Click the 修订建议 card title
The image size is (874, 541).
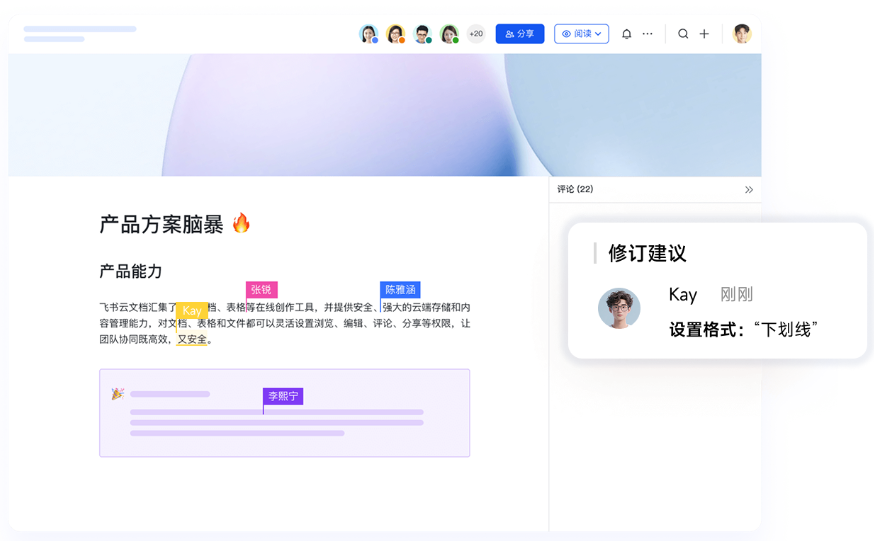coord(647,254)
